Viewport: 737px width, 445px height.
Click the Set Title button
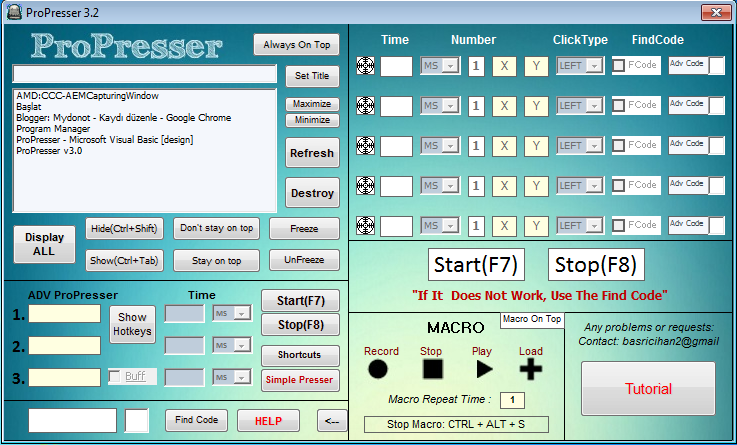pyautogui.click(x=312, y=76)
